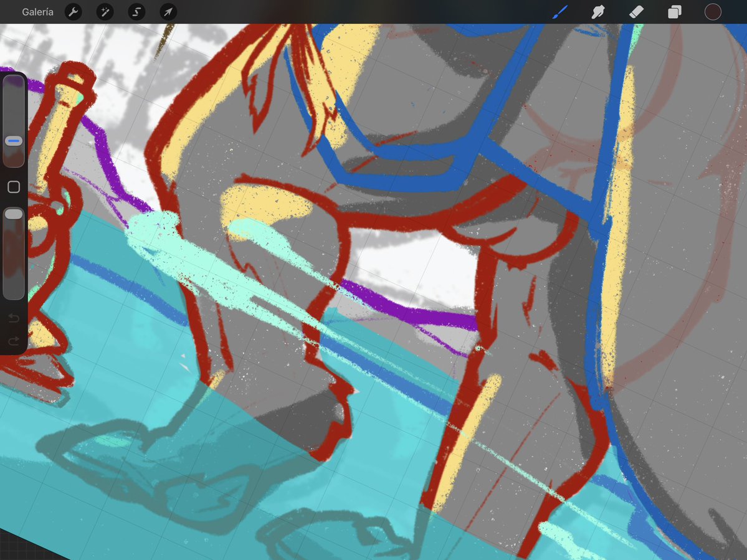
Task: Click the redo arrow in sidebar
Action: coord(14,341)
